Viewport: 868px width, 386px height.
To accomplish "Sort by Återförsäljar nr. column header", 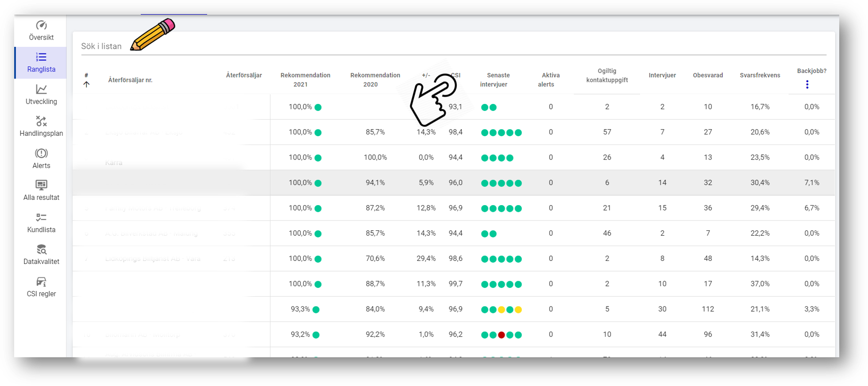I will click(x=130, y=80).
